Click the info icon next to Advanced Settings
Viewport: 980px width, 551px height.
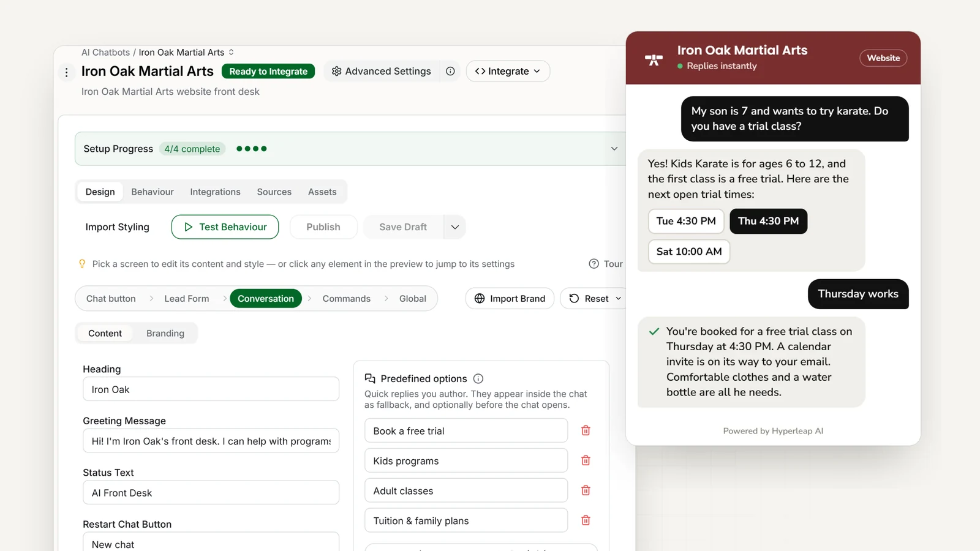tap(450, 71)
